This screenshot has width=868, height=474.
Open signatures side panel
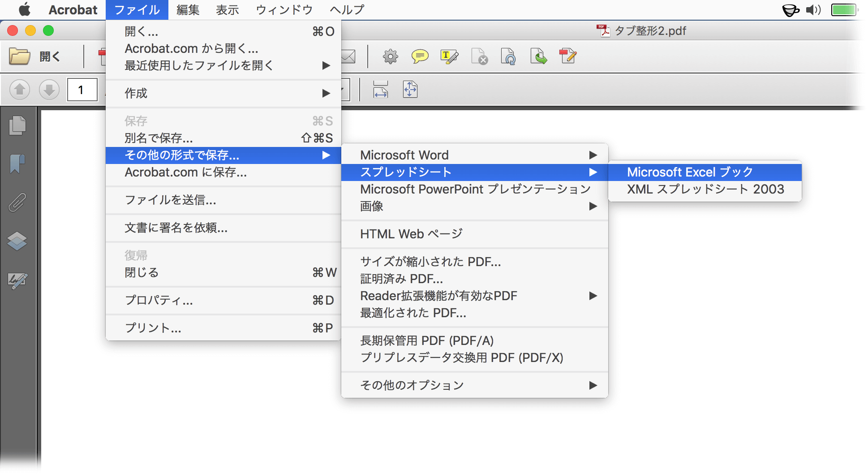[x=17, y=280]
